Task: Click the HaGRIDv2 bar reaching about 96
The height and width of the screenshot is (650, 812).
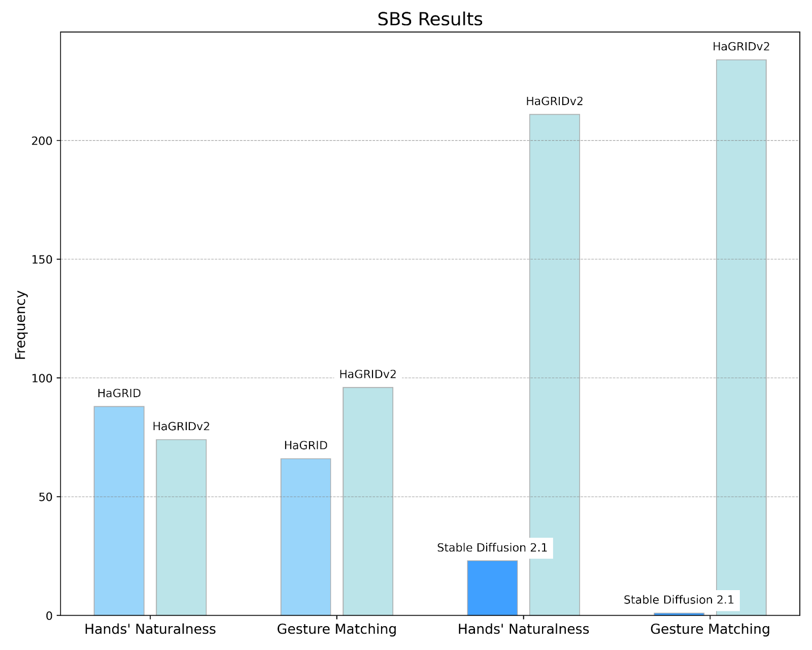Action: [368, 501]
